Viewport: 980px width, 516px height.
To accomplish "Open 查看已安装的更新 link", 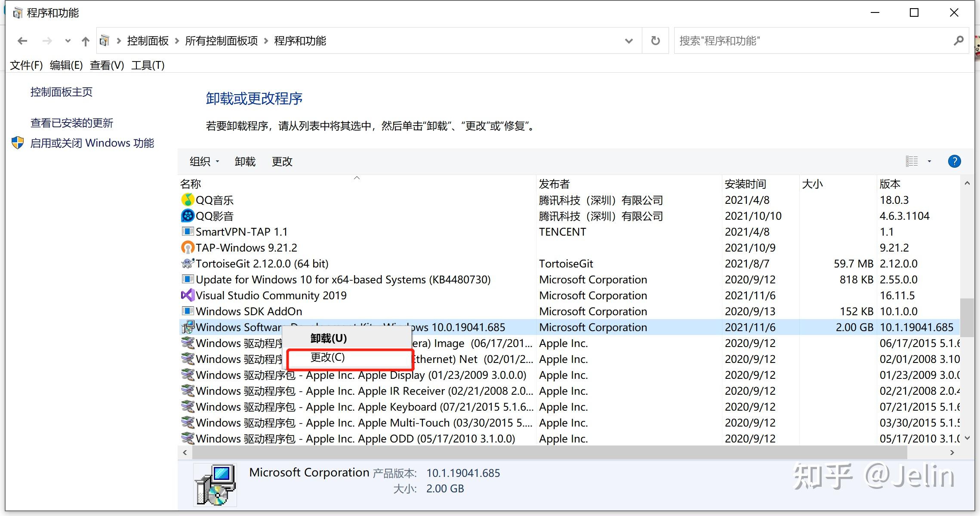I will (x=71, y=123).
